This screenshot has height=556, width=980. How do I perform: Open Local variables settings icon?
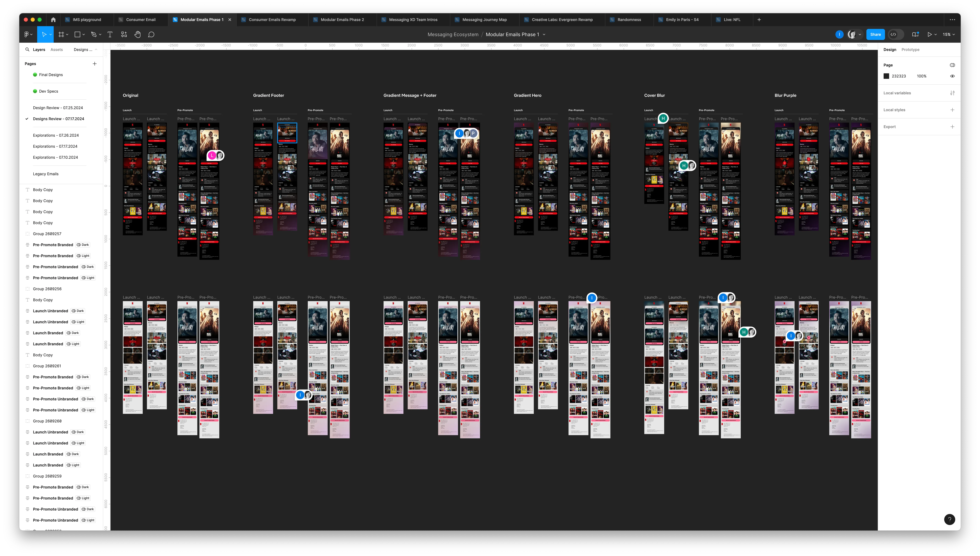point(952,93)
